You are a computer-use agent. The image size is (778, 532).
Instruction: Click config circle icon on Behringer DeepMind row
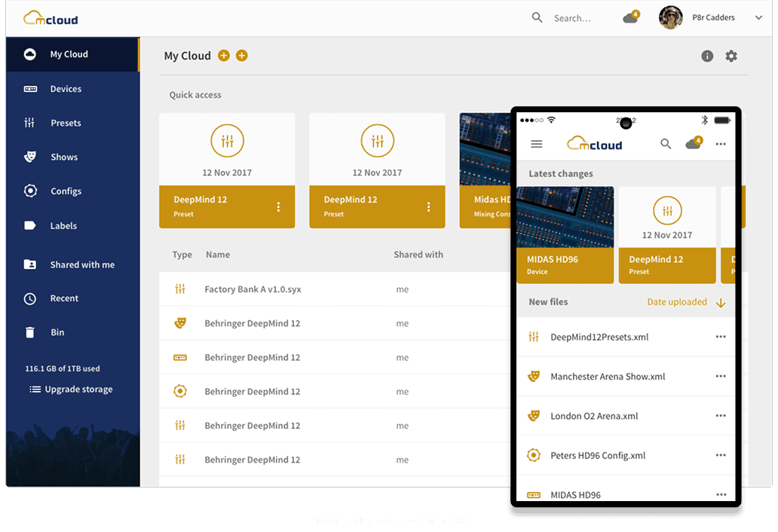click(180, 392)
